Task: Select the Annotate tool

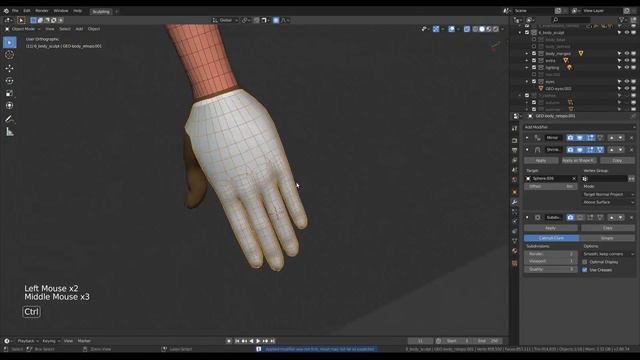Action: (x=9, y=119)
